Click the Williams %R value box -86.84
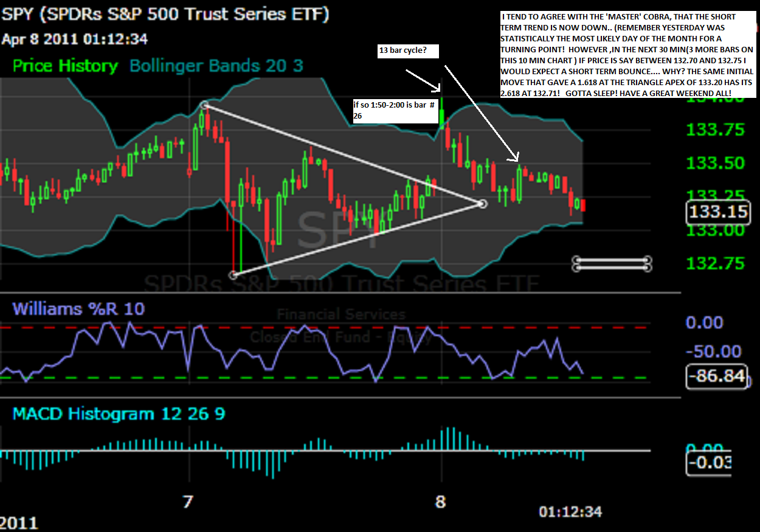The image size is (760, 532). (x=717, y=376)
